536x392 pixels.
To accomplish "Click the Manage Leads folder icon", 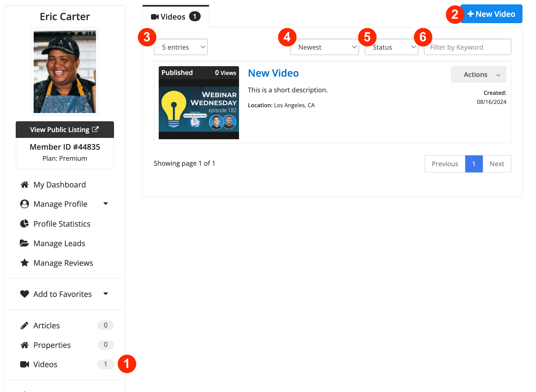I will (x=24, y=243).
